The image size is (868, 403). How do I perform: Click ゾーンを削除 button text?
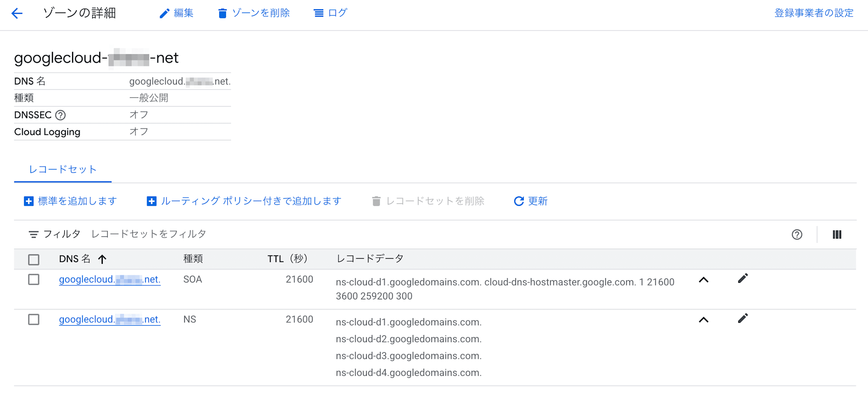[x=261, y=13]
